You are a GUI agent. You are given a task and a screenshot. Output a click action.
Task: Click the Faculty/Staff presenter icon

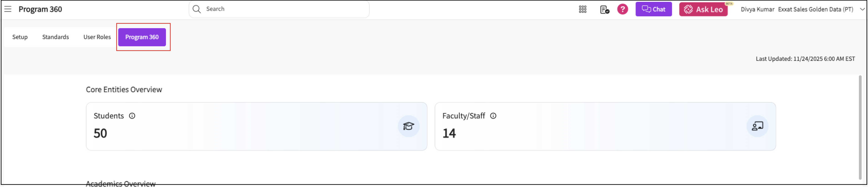pyautogui.click(x=757, y=126)
